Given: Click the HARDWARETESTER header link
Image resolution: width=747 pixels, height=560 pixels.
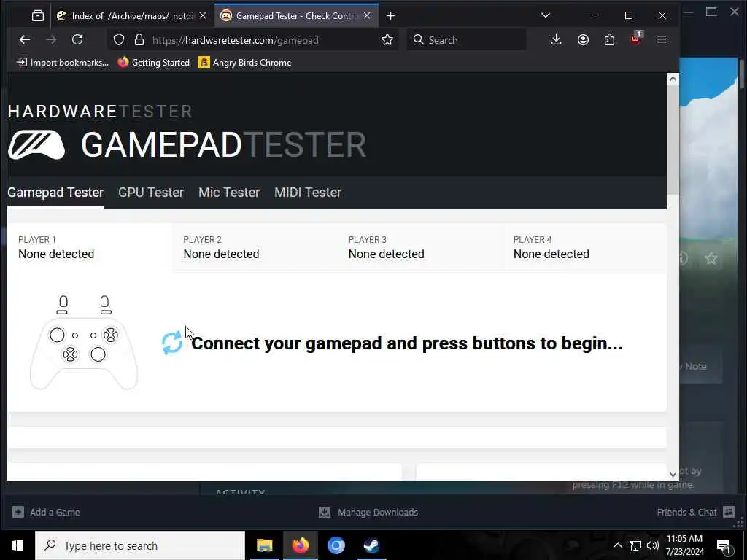Looking at the screenshot, I should coord(100,112).
